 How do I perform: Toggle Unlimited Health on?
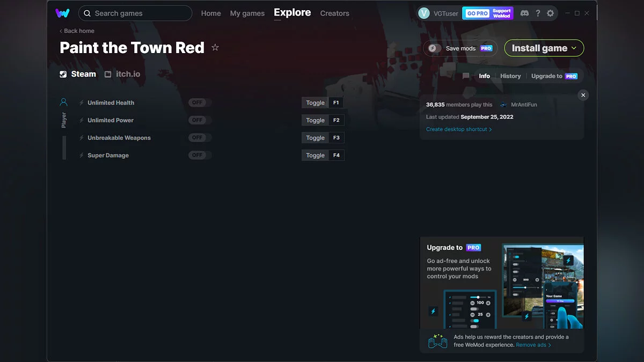pyautogui.click(x=200, y=103)
